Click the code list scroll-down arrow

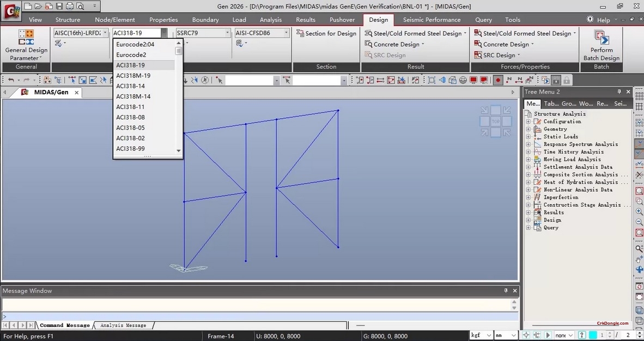click(178, 151)
